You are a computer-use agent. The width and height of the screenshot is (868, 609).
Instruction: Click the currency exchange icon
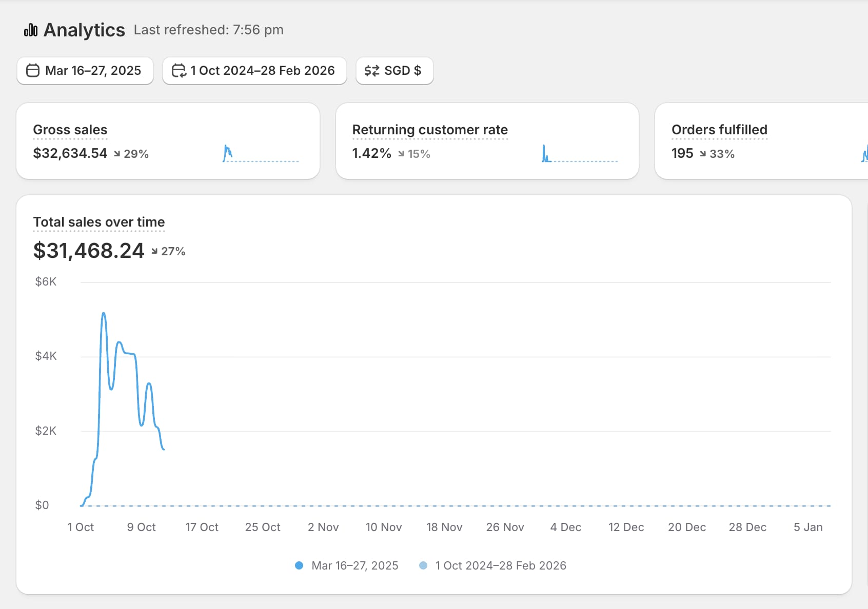(372, 71)
